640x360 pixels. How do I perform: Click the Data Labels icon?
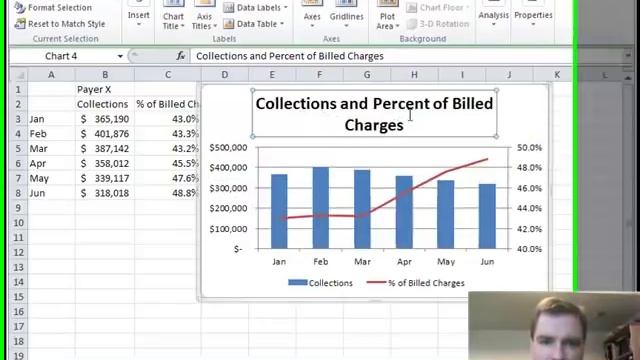point(229,7)
